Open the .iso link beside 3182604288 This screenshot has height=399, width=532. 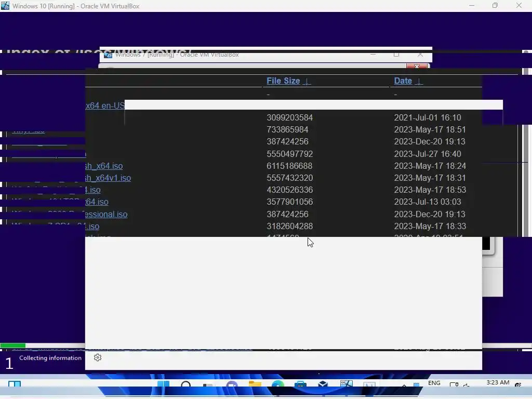coord(92,227)
